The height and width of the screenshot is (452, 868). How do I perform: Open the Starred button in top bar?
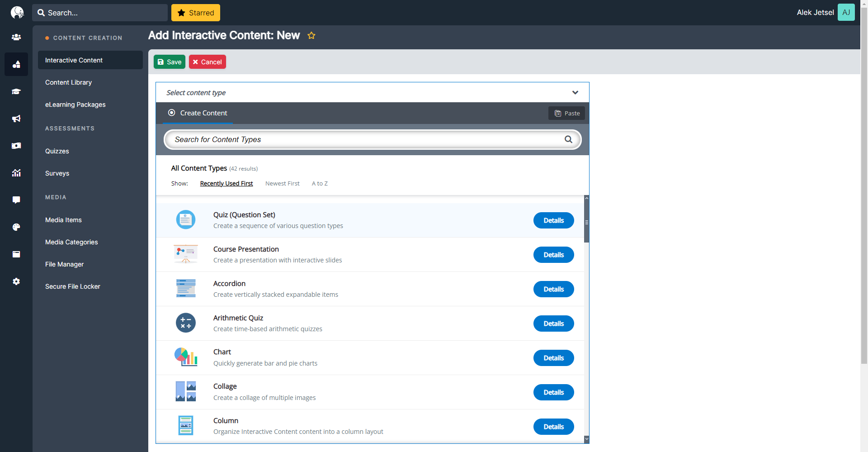pos(196,13)
